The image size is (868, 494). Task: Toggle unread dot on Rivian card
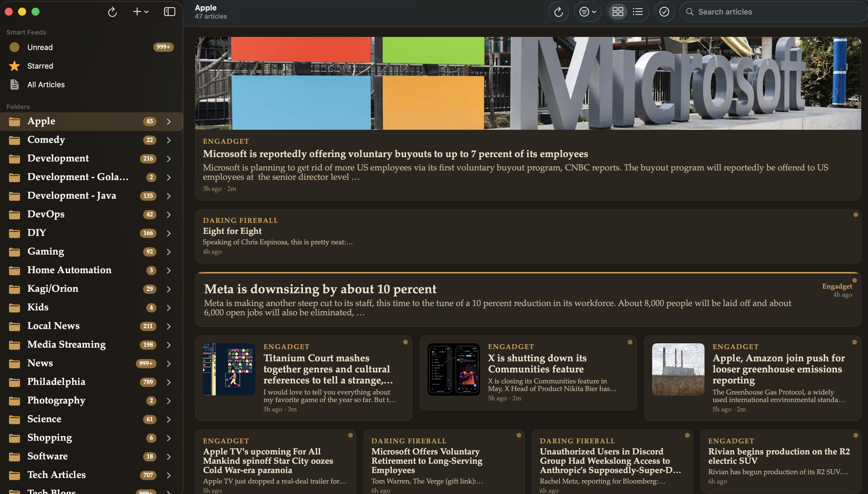(855, 435)
